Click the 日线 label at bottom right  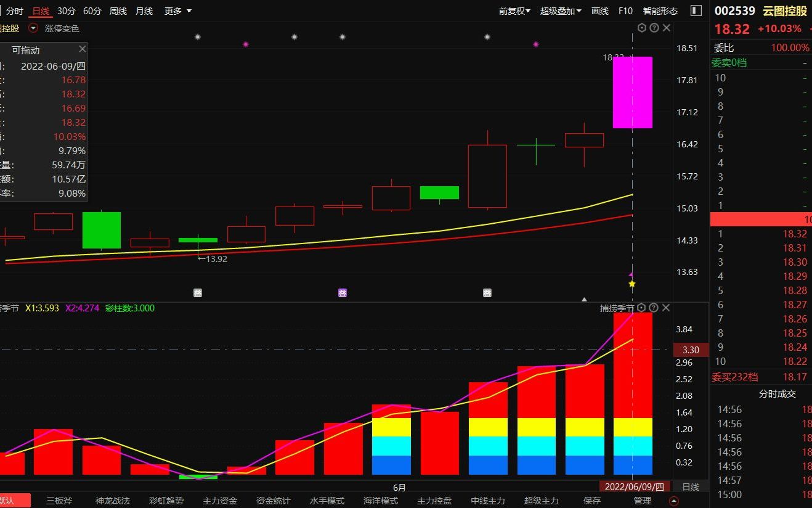point(691,486)
